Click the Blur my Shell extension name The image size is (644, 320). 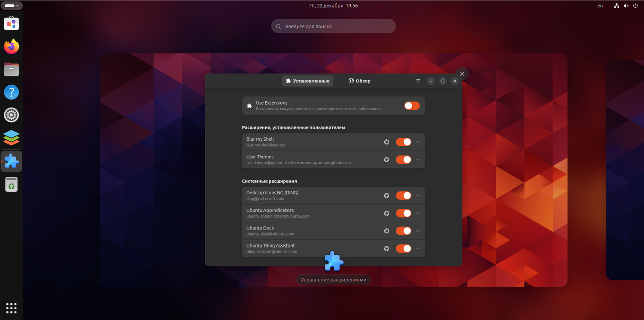pos(260,139)
